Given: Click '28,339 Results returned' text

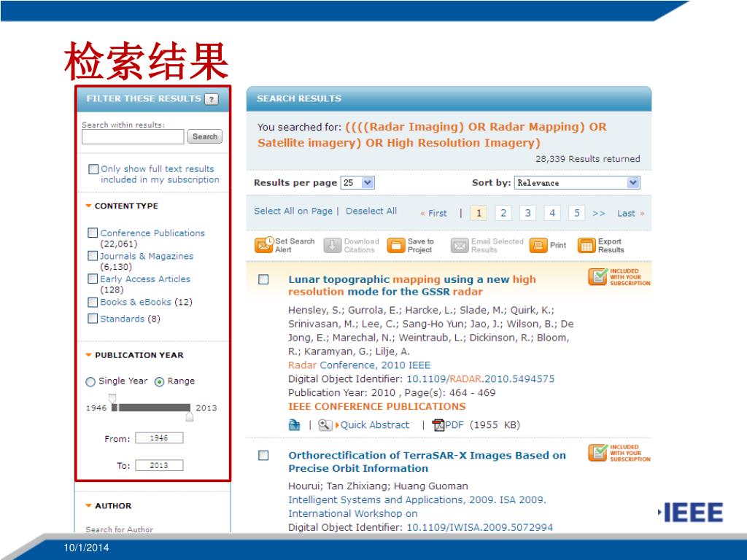Looking at the screenshot, I should pyautogui.click(x=587, y=158).
